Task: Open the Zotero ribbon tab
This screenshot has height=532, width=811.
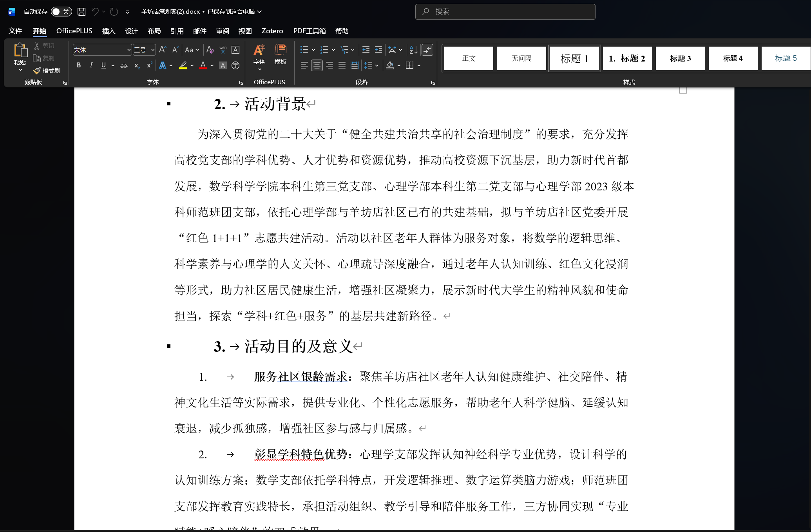Action: 272,31
